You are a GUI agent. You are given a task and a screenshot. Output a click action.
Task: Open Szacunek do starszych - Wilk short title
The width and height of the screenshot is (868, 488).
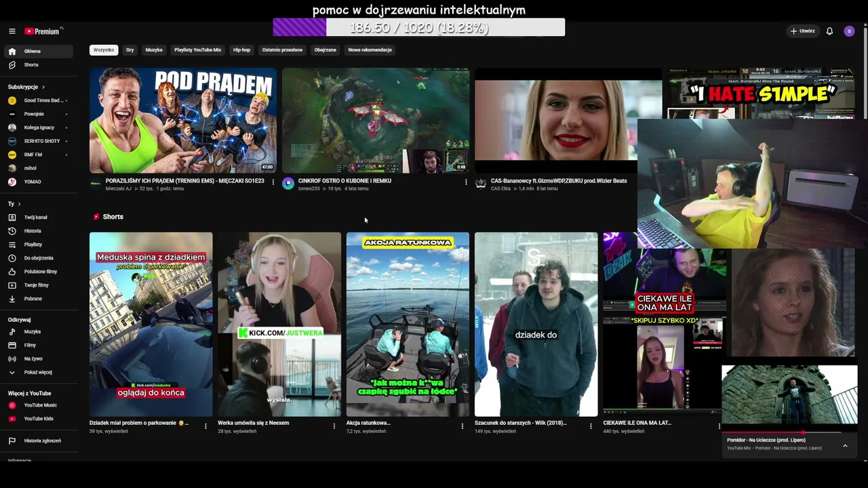click(x=521, y=423)
